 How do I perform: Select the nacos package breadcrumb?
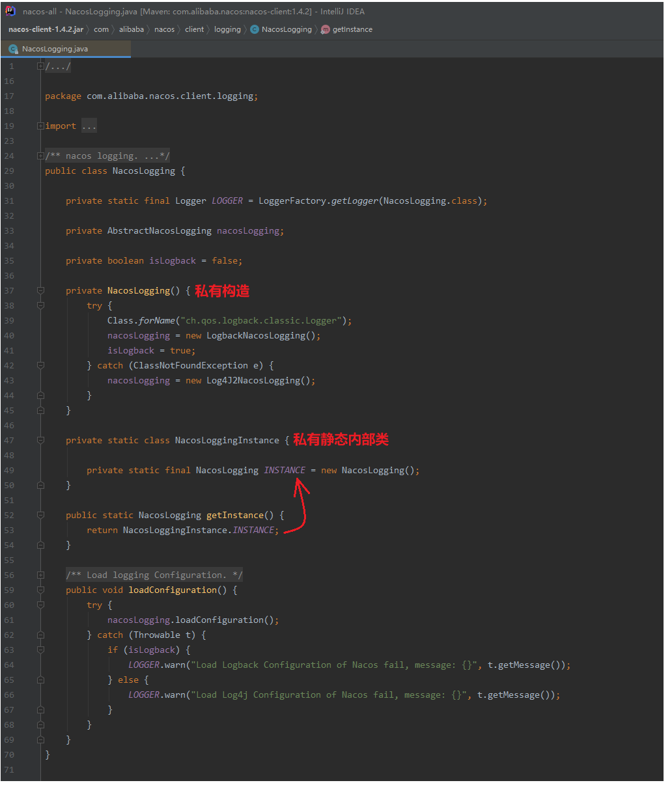coord(164,29)
